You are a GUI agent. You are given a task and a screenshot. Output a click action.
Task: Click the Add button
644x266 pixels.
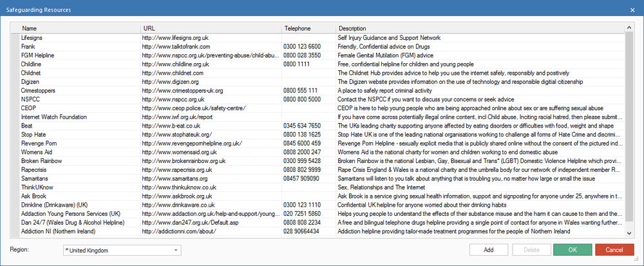click(x=488, y=250)
